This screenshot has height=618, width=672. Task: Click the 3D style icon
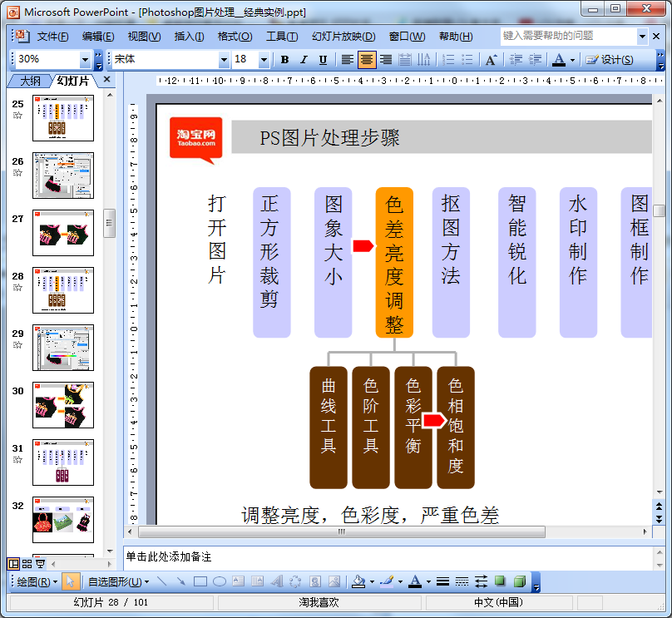520,581
